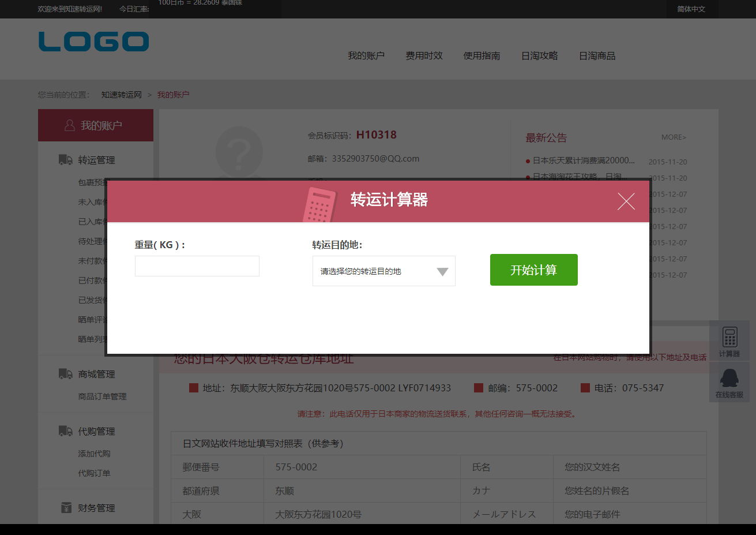This screenshot has width=756, height=535.
Task: Click the 邮编：575-0002 text
Action: 523,388
